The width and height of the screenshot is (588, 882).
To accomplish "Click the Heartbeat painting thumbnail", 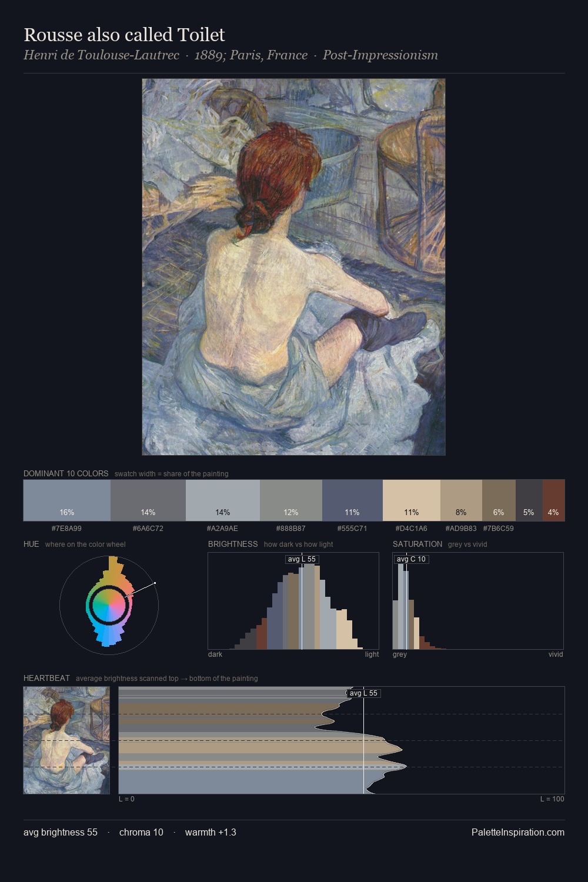I will 66,740.
